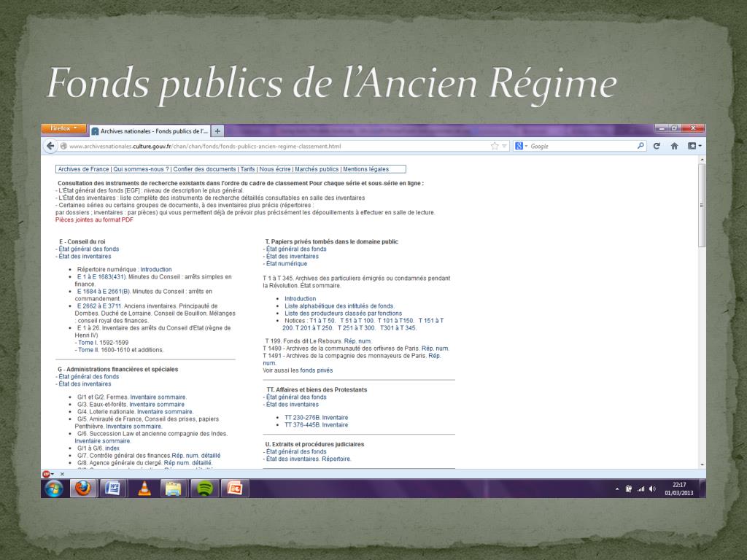
Task: Bookmark this page with the star icon
Action: 495,146
